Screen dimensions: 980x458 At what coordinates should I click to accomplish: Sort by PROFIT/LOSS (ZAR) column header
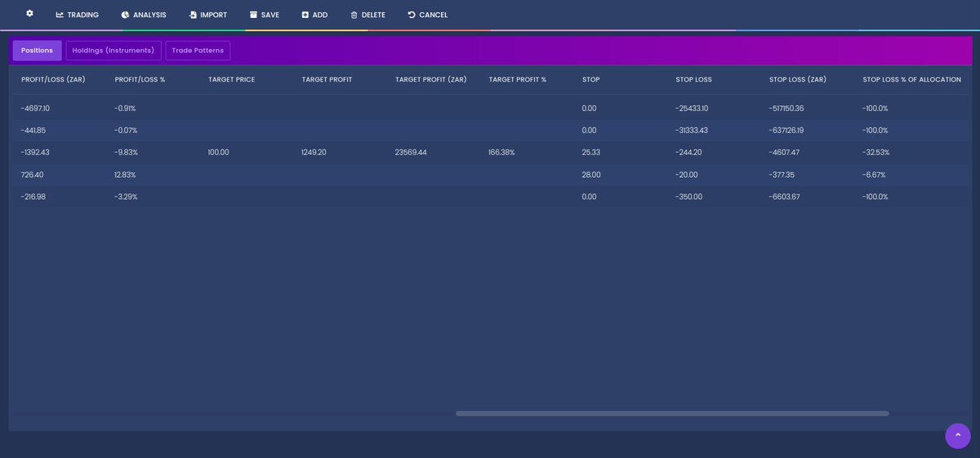pyautogui.click(x=53, y=80)
